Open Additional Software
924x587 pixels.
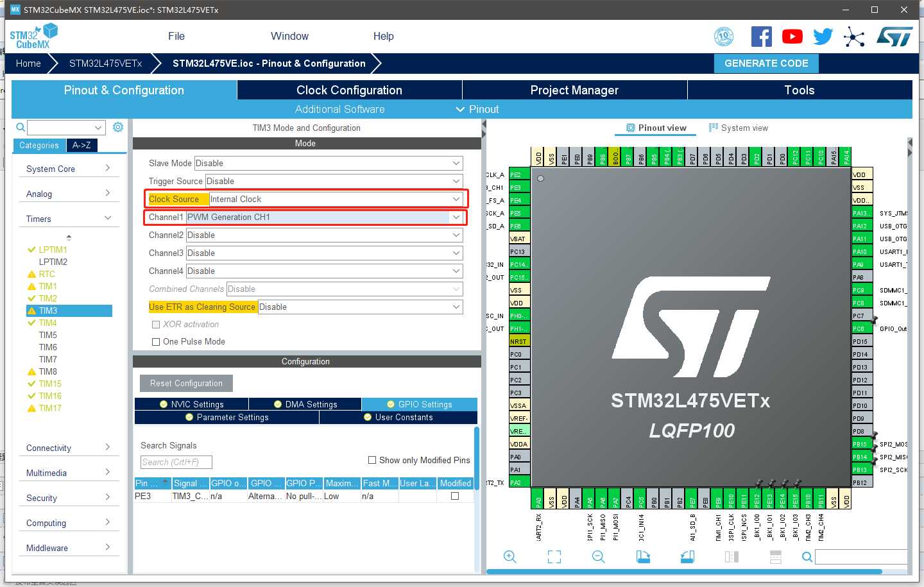(339, 110)
